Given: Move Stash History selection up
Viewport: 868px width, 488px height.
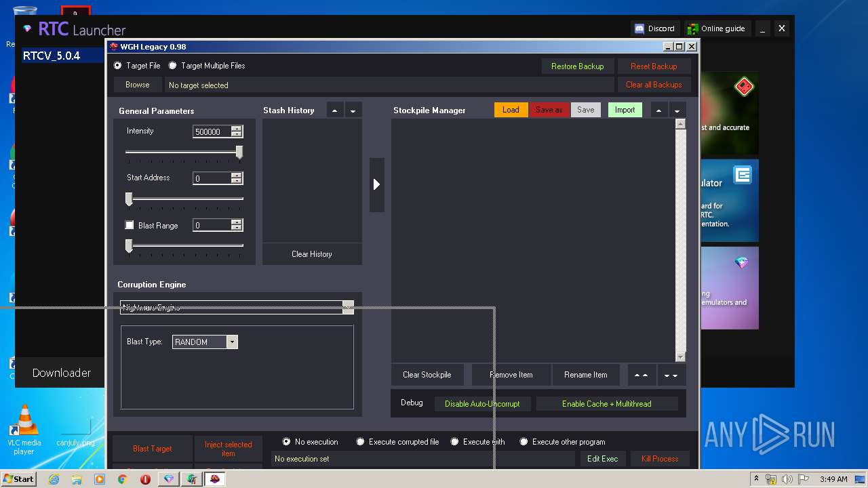Looking at the screenshot, I should (335, 110).
